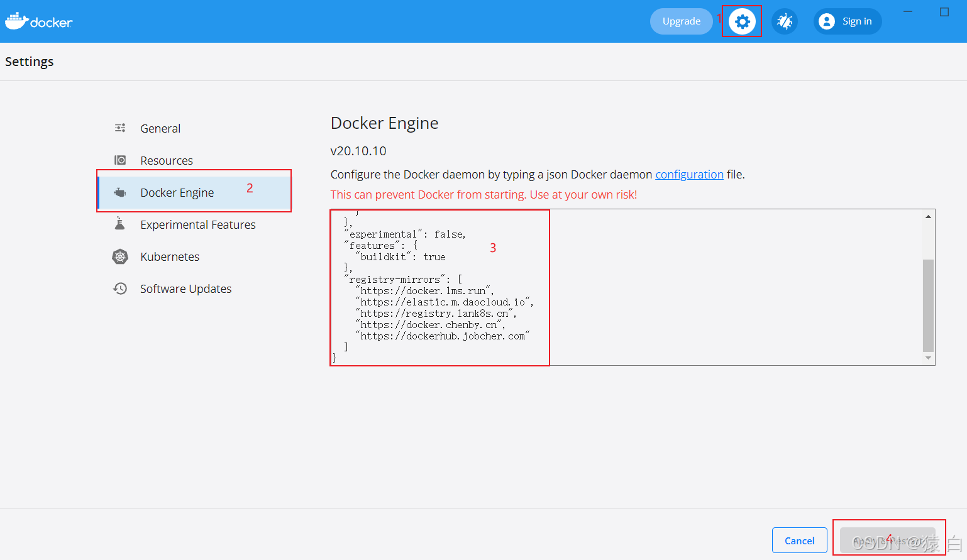The height and width of the screenshot is (560, 967).
Task: Click the editor scroll up arrow
Action: click(928, 216)
